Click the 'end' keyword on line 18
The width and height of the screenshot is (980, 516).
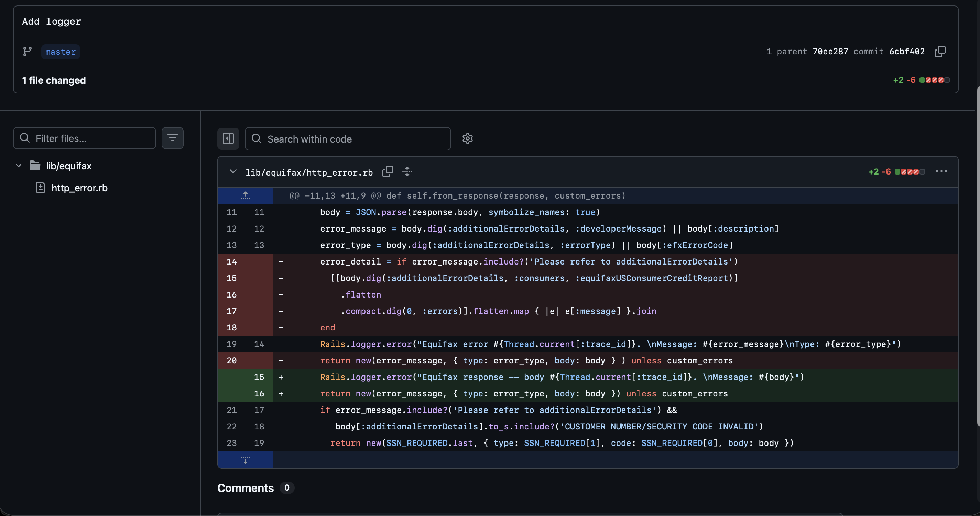[x=328, y=327]
